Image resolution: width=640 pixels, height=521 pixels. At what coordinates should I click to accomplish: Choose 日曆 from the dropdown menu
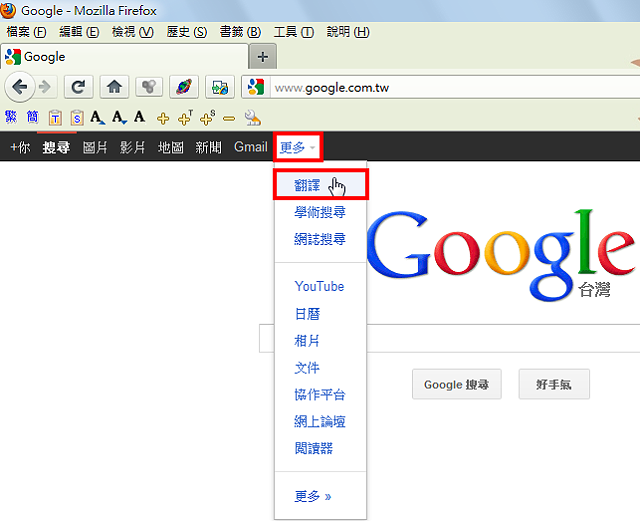coord(307,314)
